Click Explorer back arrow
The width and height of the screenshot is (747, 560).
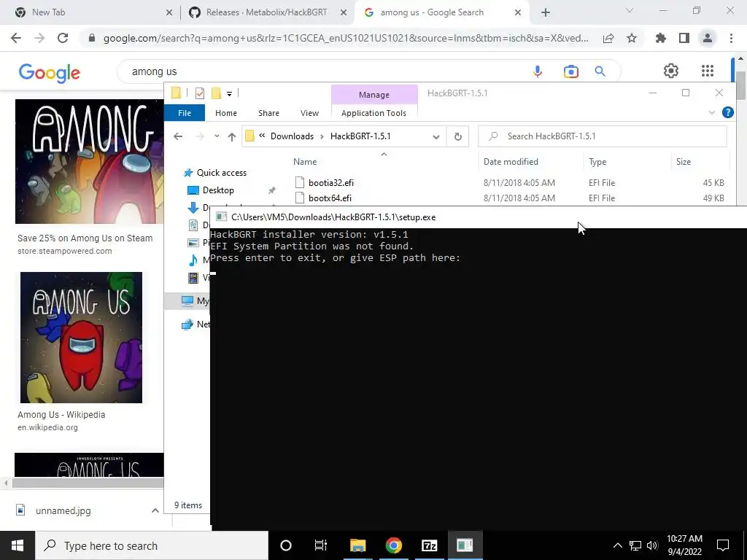178,136
